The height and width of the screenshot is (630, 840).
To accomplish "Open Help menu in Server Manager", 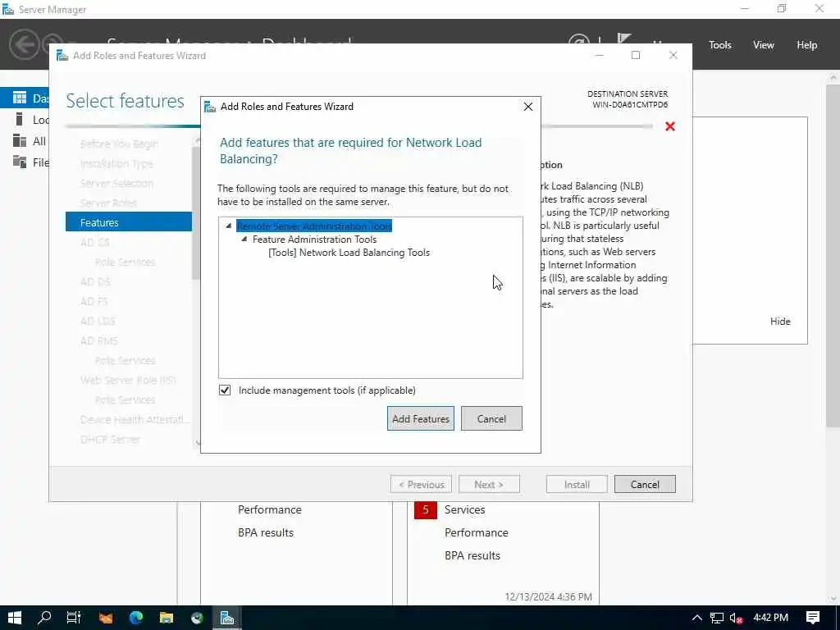I will (x=806, y=45).
